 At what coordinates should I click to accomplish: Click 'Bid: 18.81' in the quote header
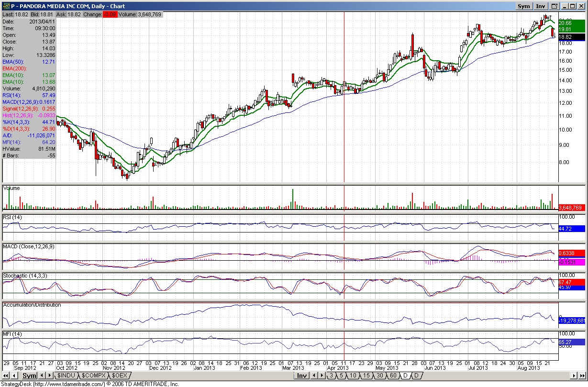(43, 15)
